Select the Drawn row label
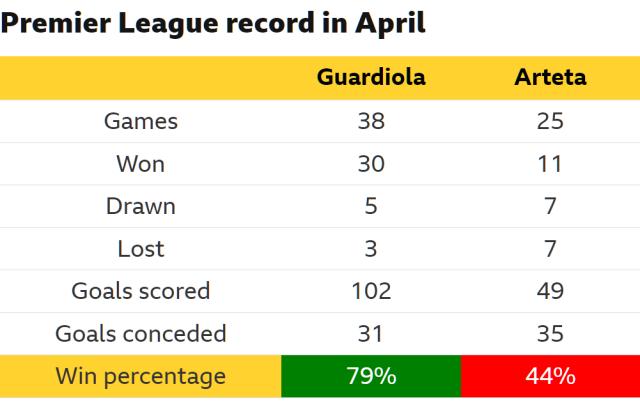 coord(141,206)
